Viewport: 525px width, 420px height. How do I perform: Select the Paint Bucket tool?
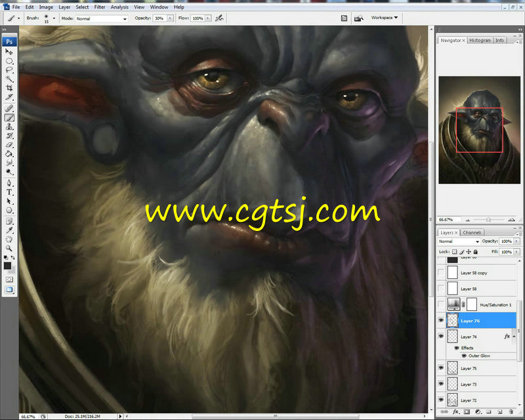(x=9, y=154)
